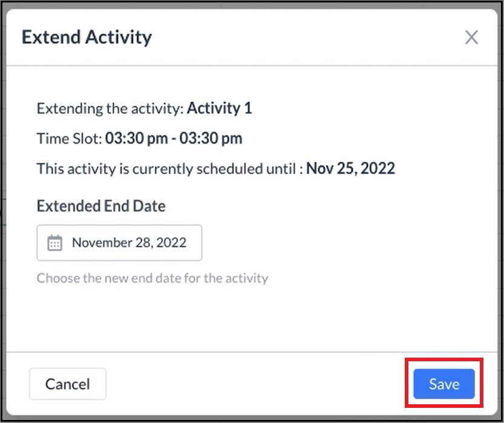Select the helper text below the date field
504x423 pixels.
click(151, 278)
